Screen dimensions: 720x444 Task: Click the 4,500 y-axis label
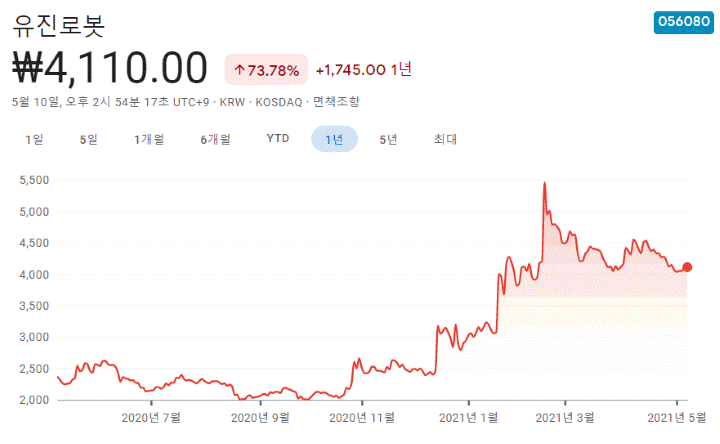pyautogui.click(x=34, y=243)
